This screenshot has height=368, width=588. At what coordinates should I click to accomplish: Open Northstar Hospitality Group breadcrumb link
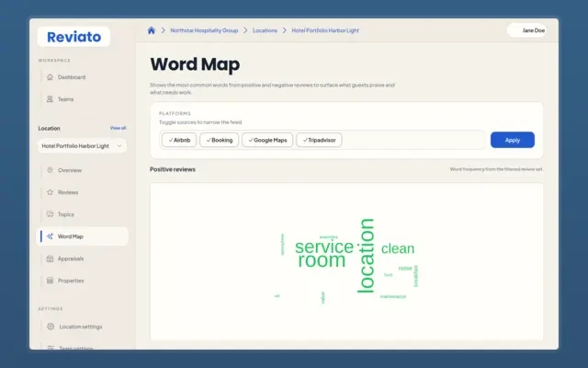204,30
